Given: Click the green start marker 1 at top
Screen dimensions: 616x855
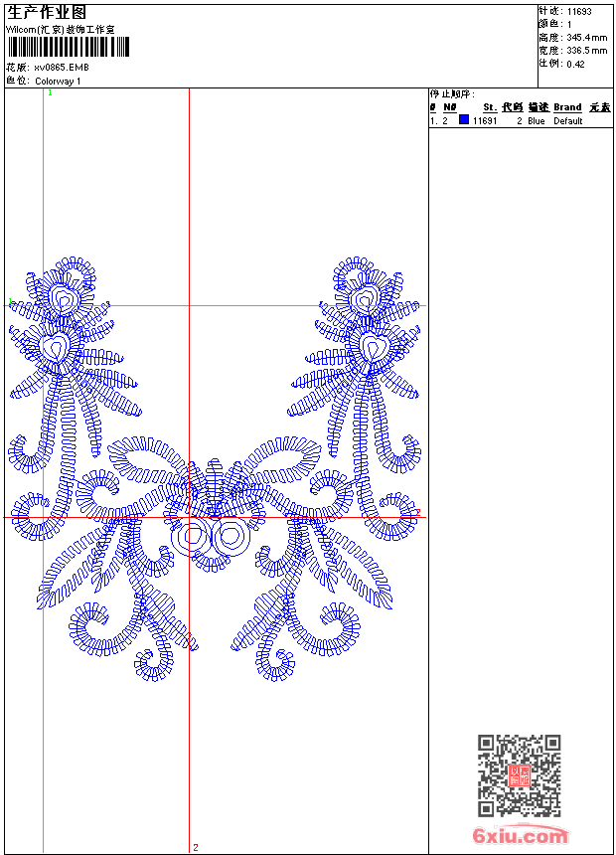Looking at the screenshot, I should 50,91.
